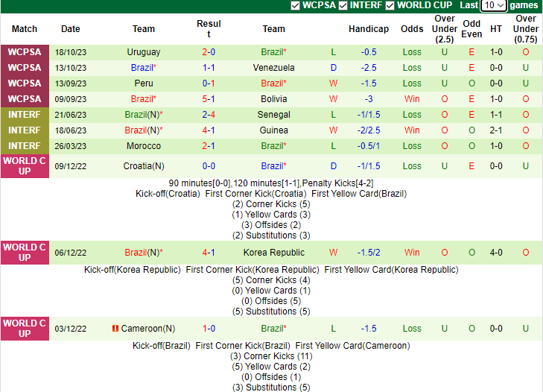This screenshot has height=392, width=543.
Task: Click the Odd Even column header
Action: click(x=471, y=29)
